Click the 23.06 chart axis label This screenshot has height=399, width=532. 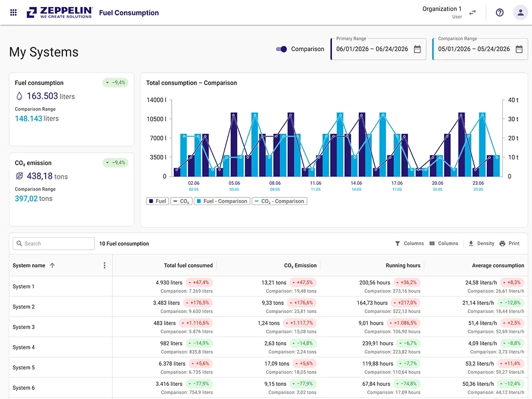[478, 183]
